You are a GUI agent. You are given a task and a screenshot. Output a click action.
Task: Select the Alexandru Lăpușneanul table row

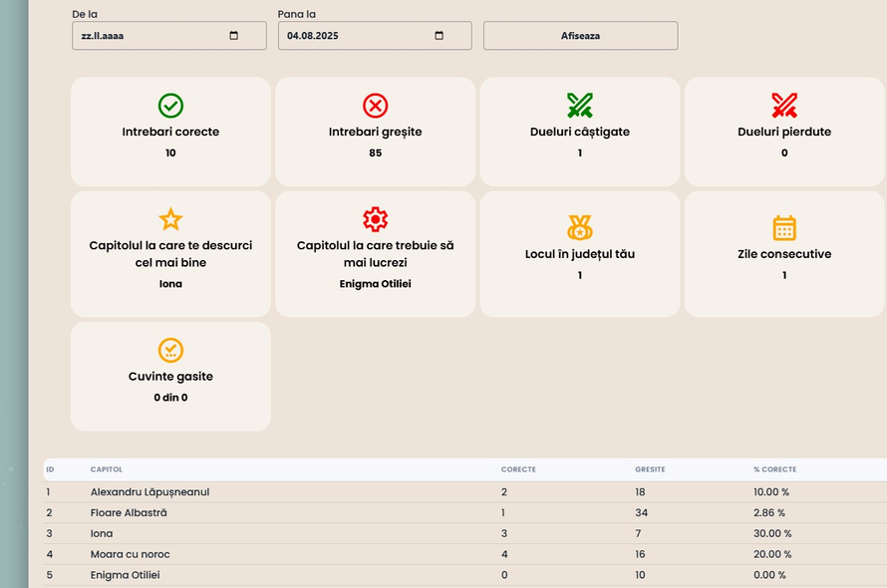[149, 492]
